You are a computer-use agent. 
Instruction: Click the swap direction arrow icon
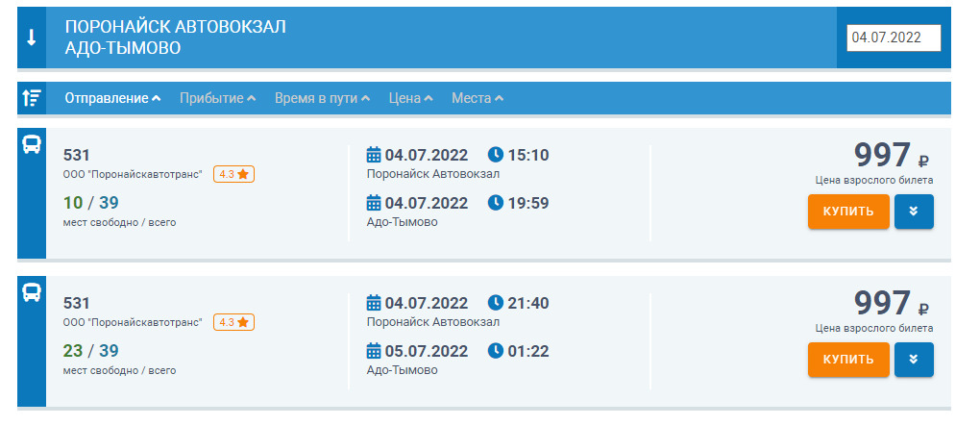click(32, 37)
